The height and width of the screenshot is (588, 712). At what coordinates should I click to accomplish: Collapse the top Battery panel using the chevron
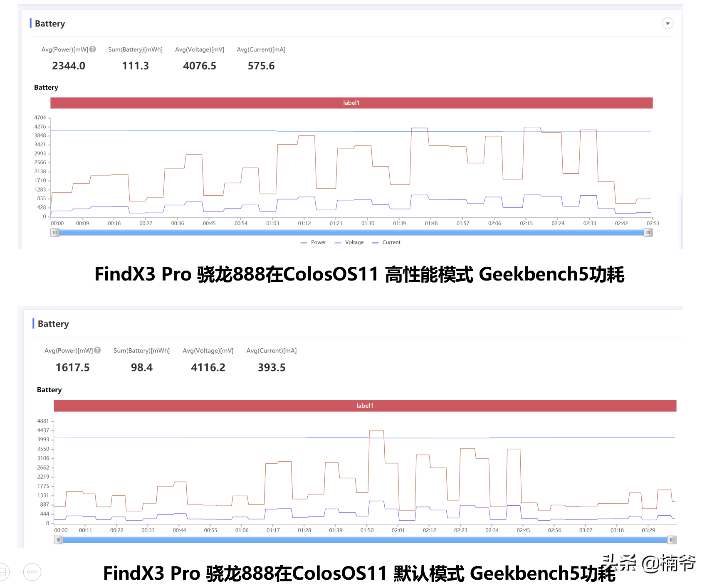(667, 23)
